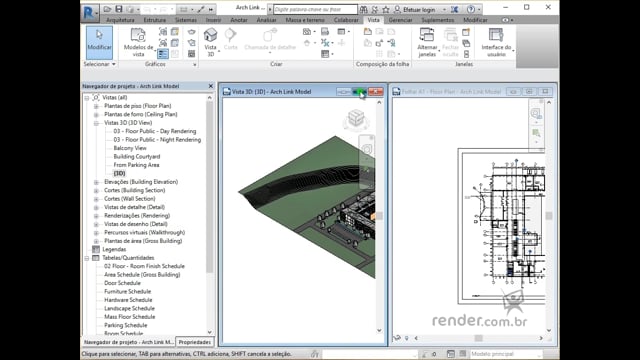Open the Anotar ribbon tab
Screen dimensions: 640x360
click(x=239, y=20)
